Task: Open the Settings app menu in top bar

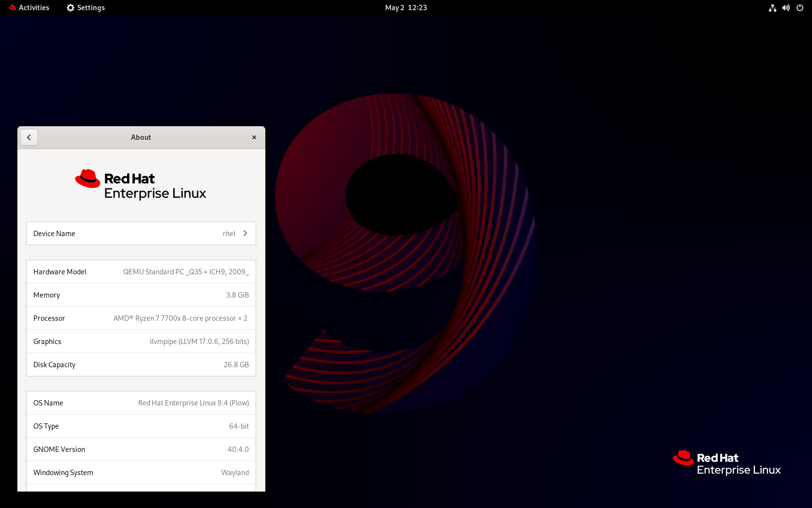Action: coord(86,8)
